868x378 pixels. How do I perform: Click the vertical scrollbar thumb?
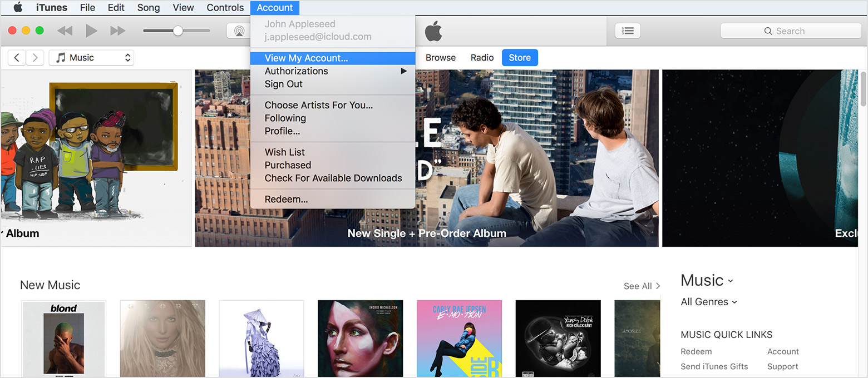click(863, 88)
